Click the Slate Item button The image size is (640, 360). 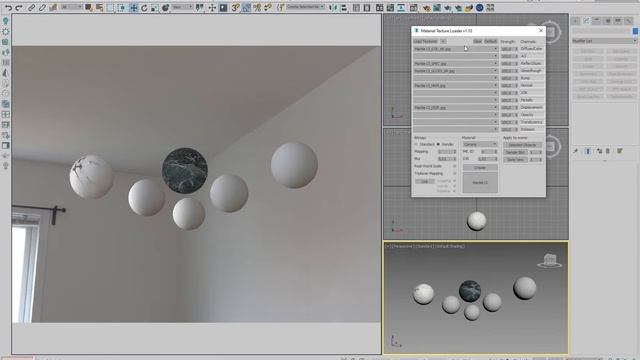[516, 160]
